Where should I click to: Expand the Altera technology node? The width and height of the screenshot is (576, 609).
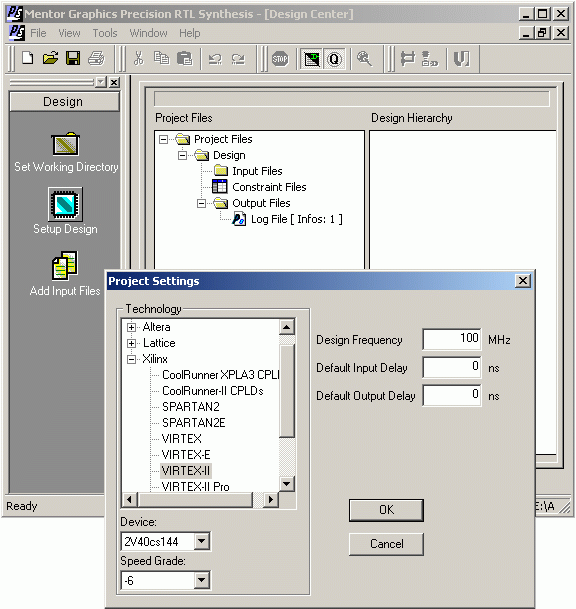tap(132, 327)
